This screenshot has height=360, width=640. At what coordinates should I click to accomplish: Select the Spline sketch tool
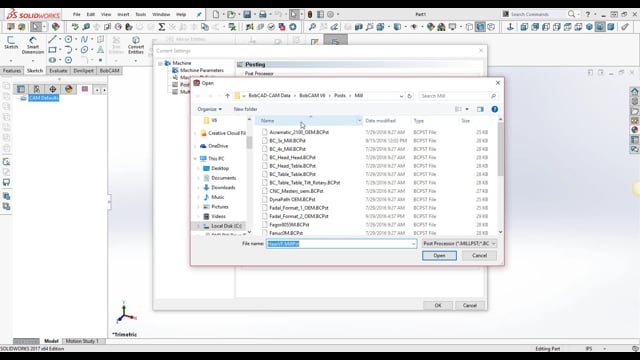point(84,39)
